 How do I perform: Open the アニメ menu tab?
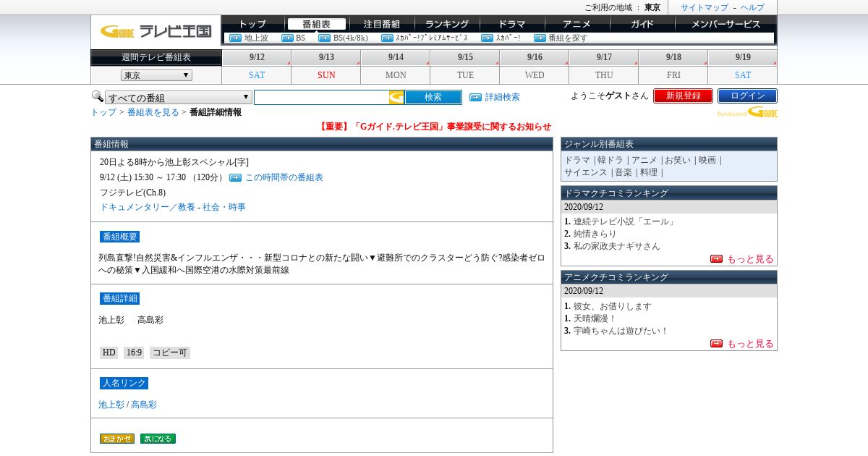(x=576, y=24)
